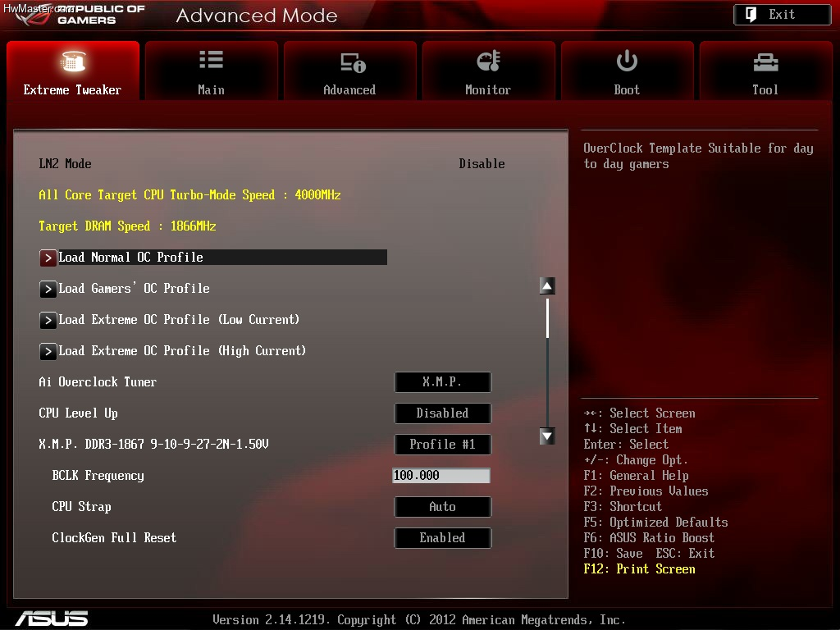Click the scrollbar thumb
Screen dimensions: 840x630
547,318
